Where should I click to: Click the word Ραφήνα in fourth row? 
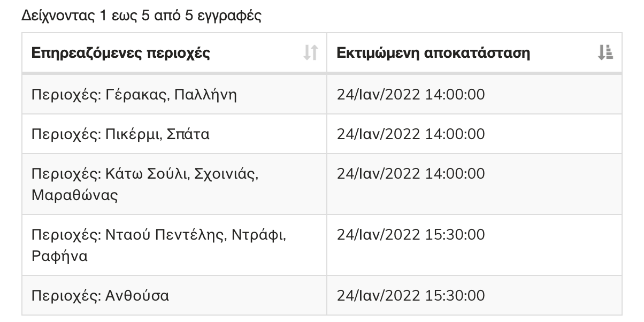pyautogui.click(x=59, y=256)
